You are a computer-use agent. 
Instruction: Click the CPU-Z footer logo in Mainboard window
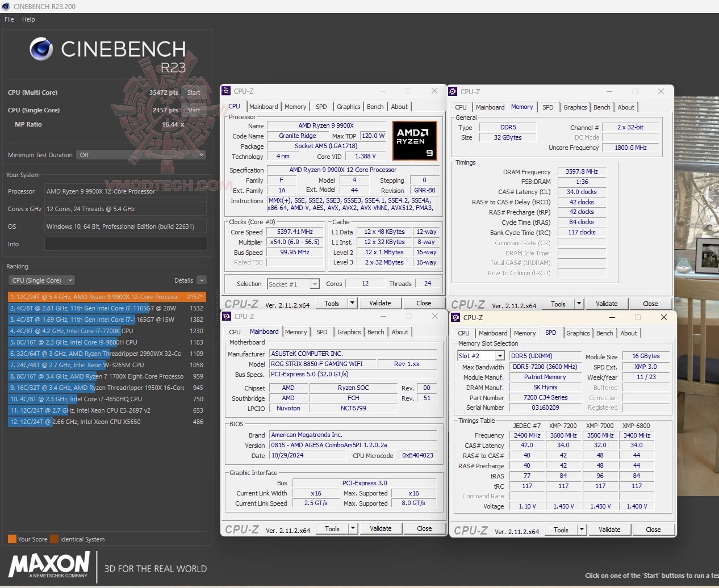(243, 528)
